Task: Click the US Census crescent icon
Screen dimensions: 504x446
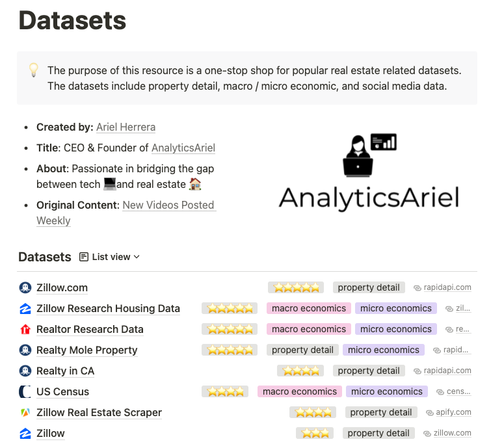Action: [25, 391]
